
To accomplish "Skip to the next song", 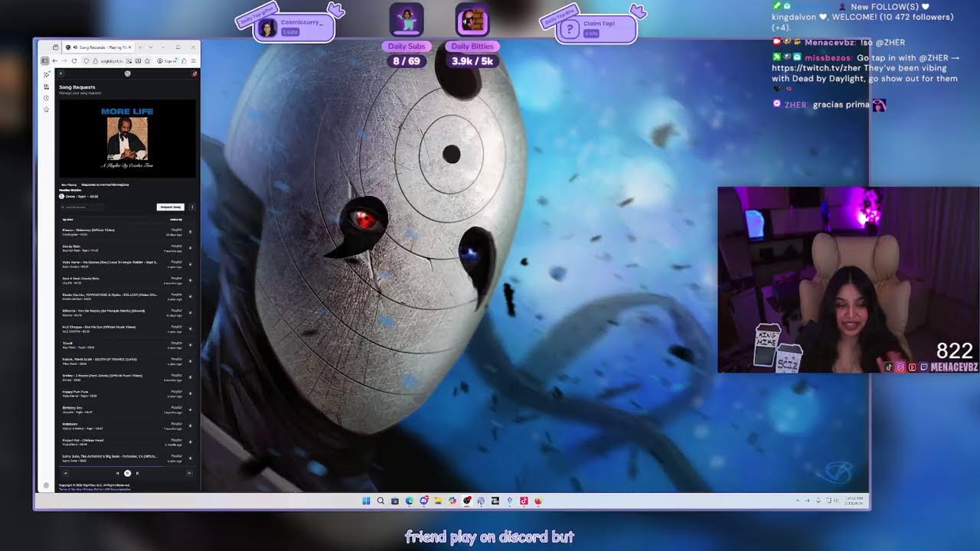I will click(x=137, y=473).
